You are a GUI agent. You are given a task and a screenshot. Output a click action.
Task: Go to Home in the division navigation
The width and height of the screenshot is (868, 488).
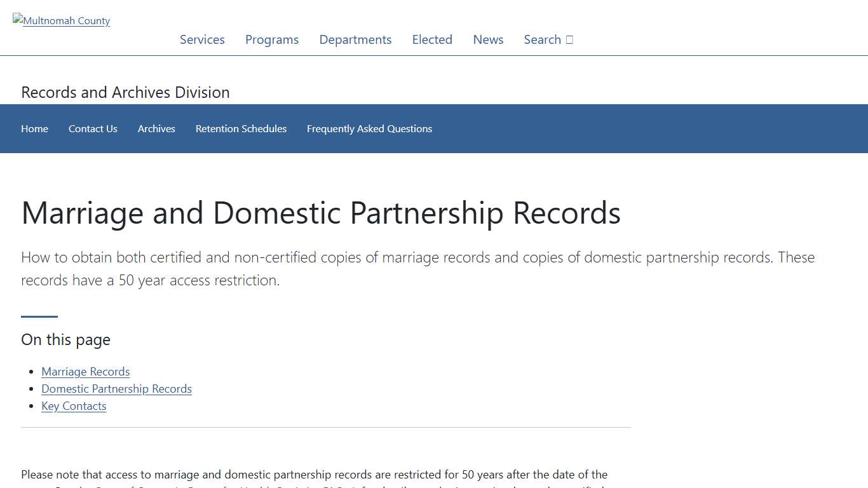34,128
